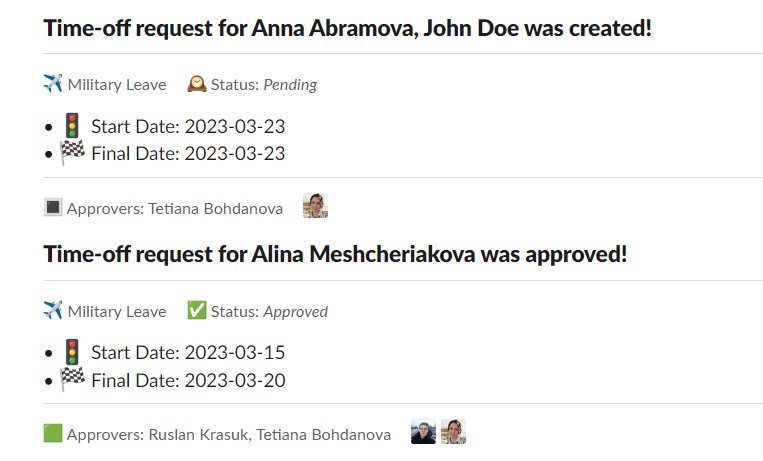Screen dimensions: 763x461
Task: Click checkered flag icon beside Final Date 2023-03-23
Action: (71, 153)
